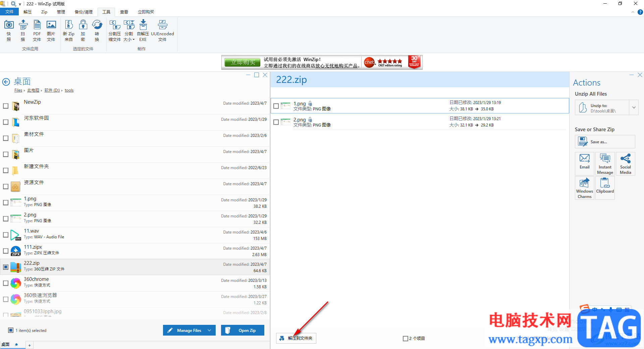The image size is (644, 349).
Task: Tick the checkbox for NewZip folder
Action: pyautogui.click(x=6, y=106)
